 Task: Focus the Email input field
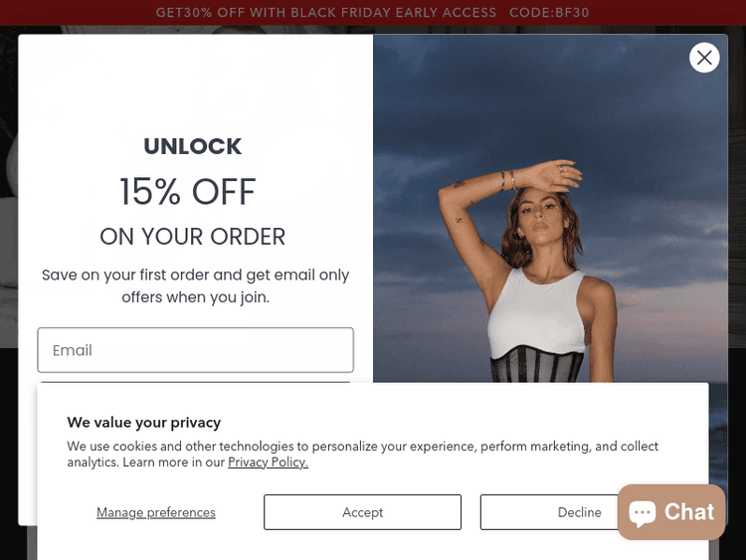[196, 350]
